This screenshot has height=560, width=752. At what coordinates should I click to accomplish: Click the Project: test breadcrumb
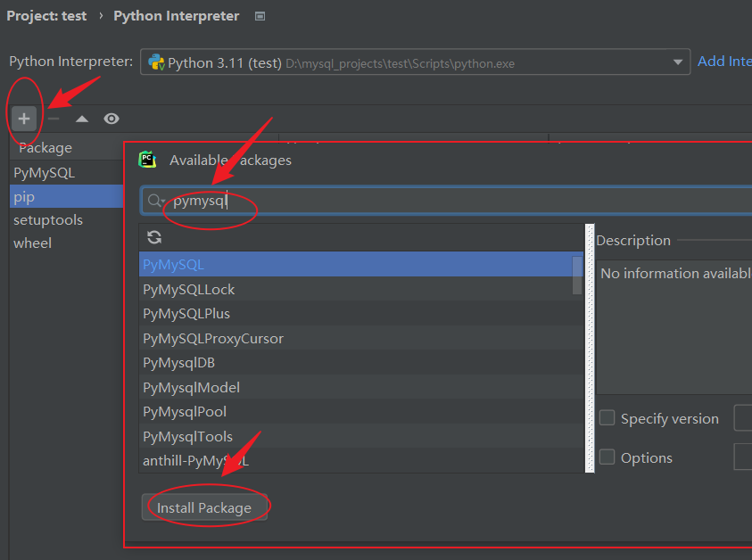[46, 16]
